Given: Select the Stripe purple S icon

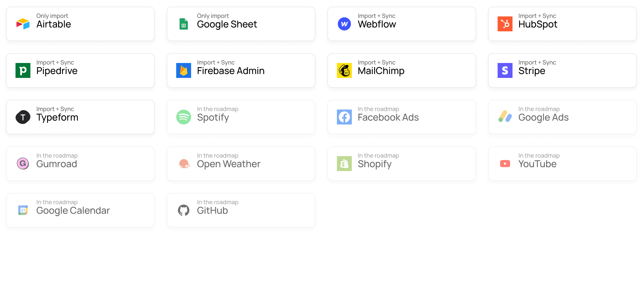Looking at the screenshot, I should click(x=505, y=70).
